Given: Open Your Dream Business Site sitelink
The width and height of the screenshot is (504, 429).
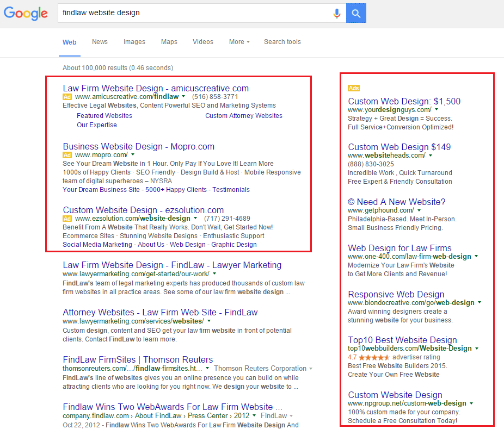Looking at the screenshot, I should click(x=101, y=190).
